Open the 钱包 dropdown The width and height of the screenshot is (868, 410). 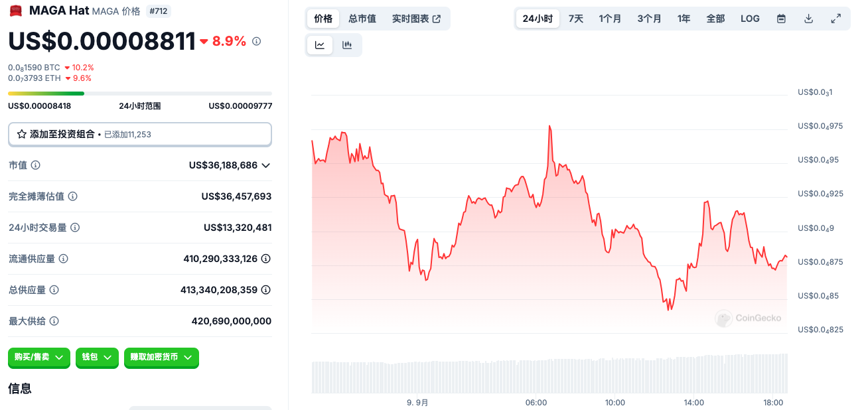point(97,357)
